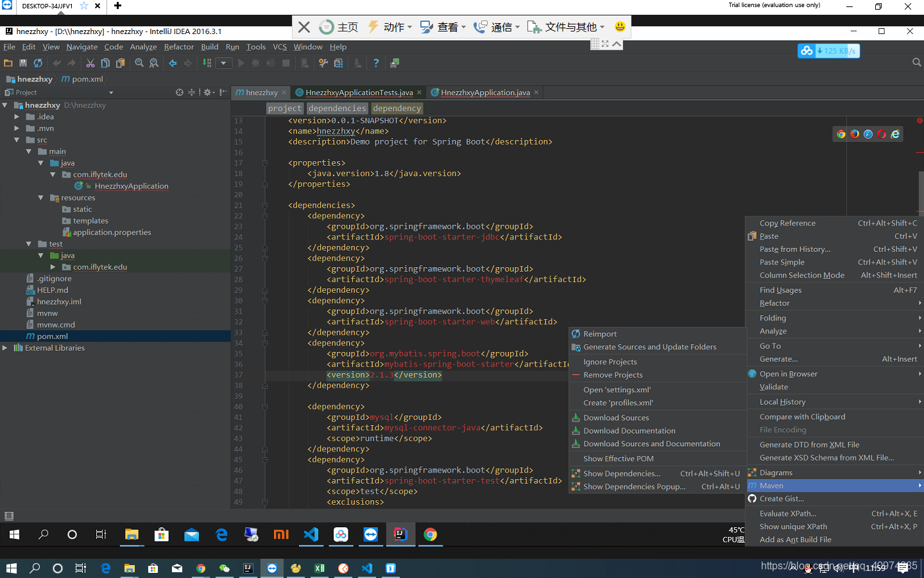This screenshot has height=578, width=924.
Task: Open the TeamViewer 动作 dropdown
Action: click(x=391, y=27)
